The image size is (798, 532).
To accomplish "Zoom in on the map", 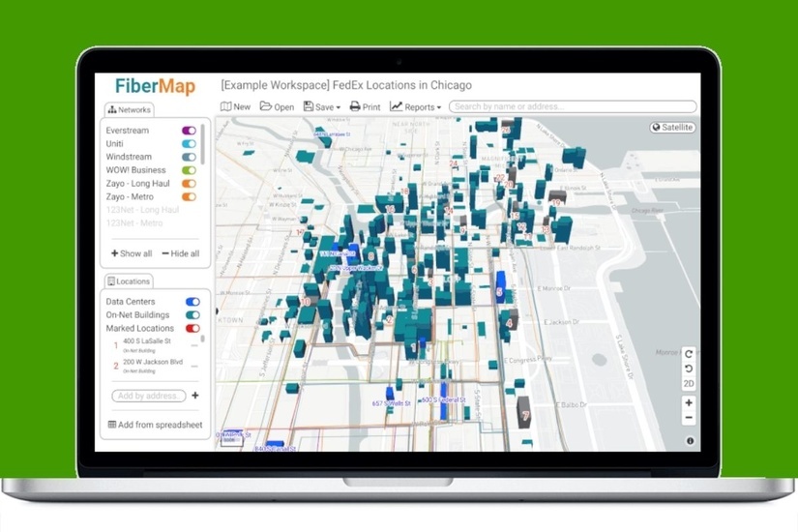I will click(689, 402).
